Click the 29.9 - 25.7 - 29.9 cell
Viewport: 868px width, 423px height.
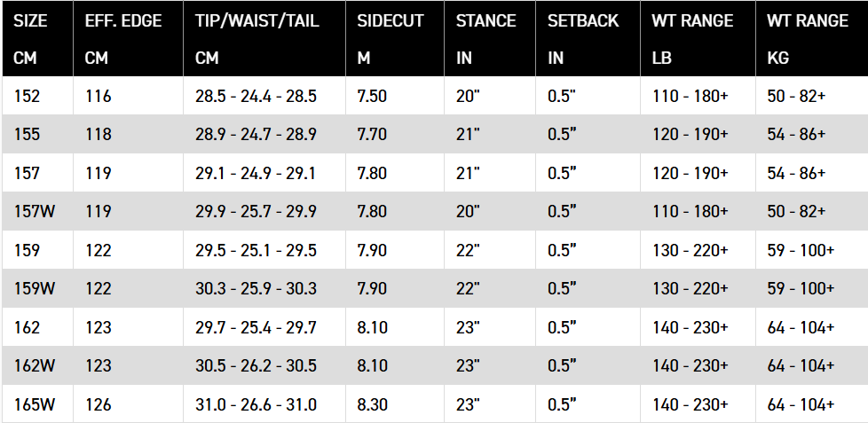coord(256,212)
